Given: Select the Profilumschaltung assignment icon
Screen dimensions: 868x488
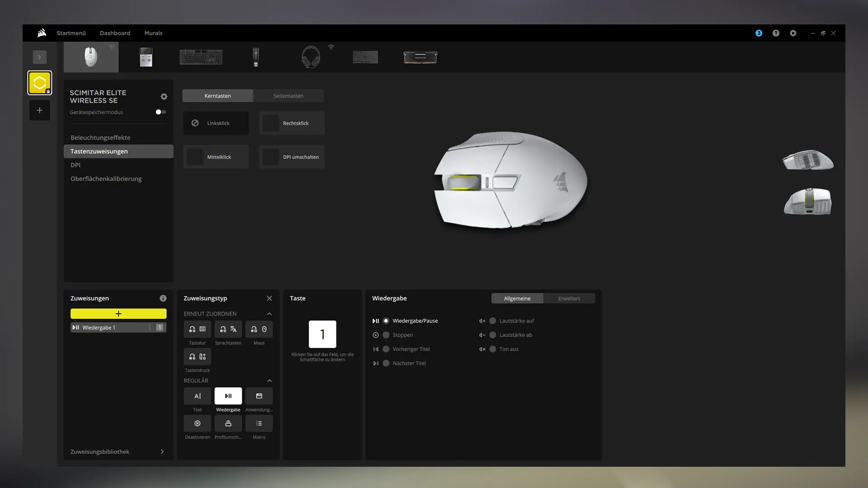Looking at the screenshot, I should tap(228, 423).
